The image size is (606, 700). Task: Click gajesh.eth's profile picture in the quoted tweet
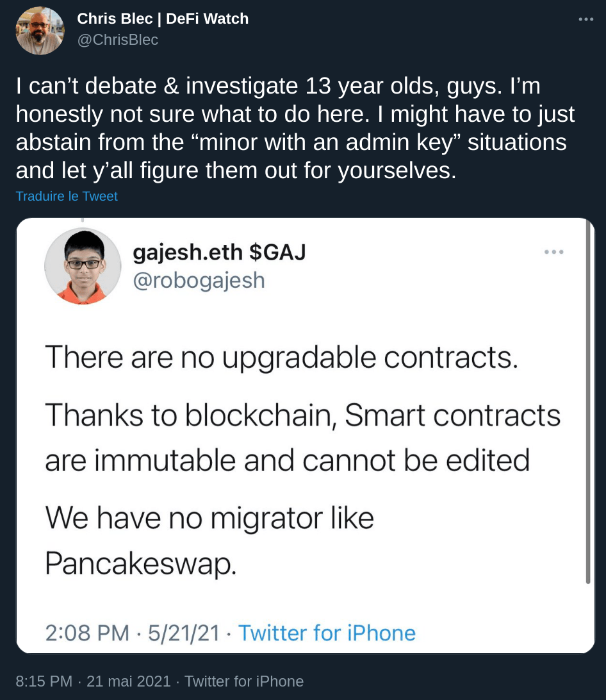83,266
